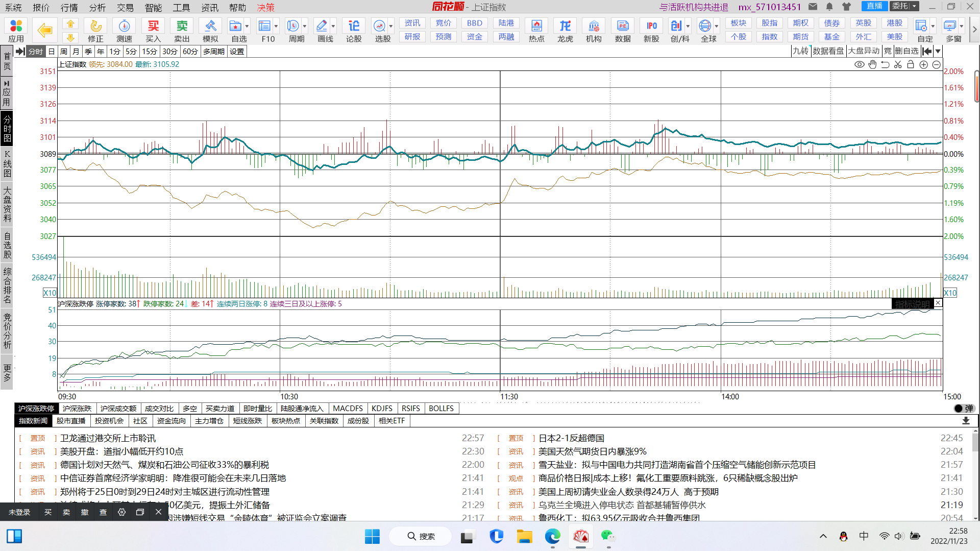Open news 日本2-1反超德国
This screenshot has height=551, width=980.
pos(571,438)
